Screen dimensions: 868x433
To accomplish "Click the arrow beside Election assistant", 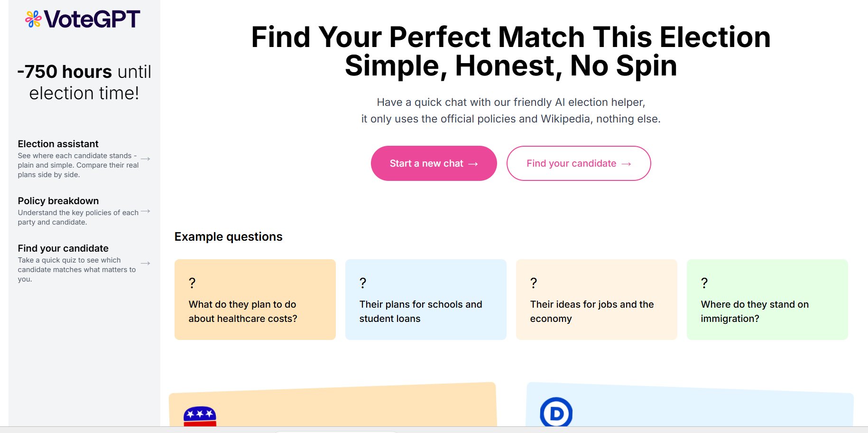I will coord(146,159).
